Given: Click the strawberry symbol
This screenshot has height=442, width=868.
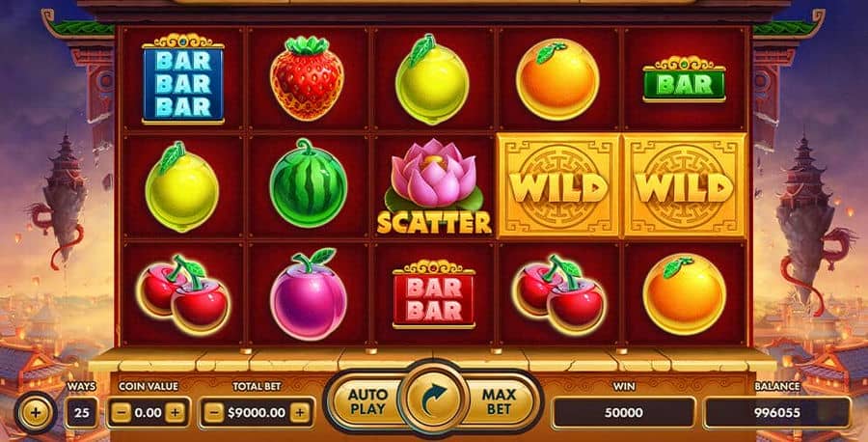Looking at the screenshot, I should (307, 78).
